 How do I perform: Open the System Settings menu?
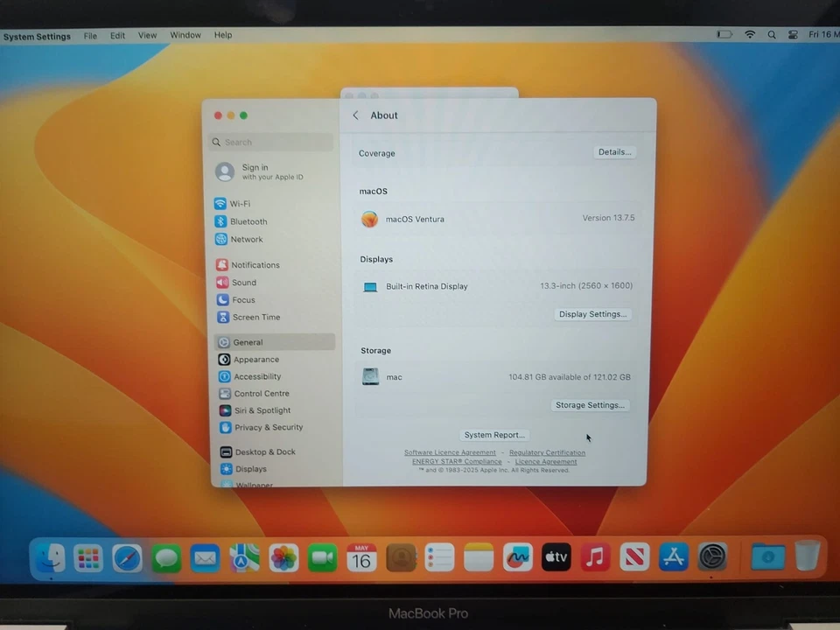tap(37, 37)
